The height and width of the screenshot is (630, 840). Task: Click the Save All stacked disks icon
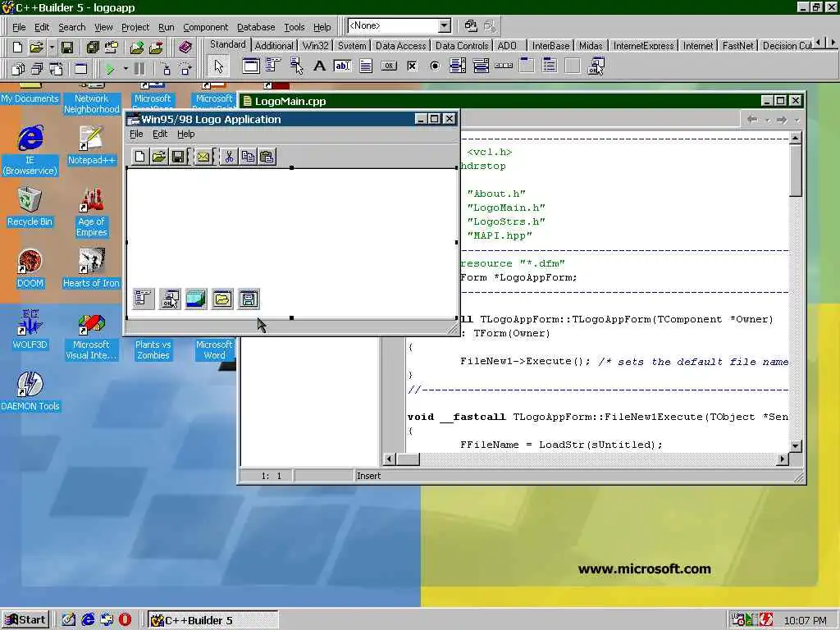tap(93, 47)
